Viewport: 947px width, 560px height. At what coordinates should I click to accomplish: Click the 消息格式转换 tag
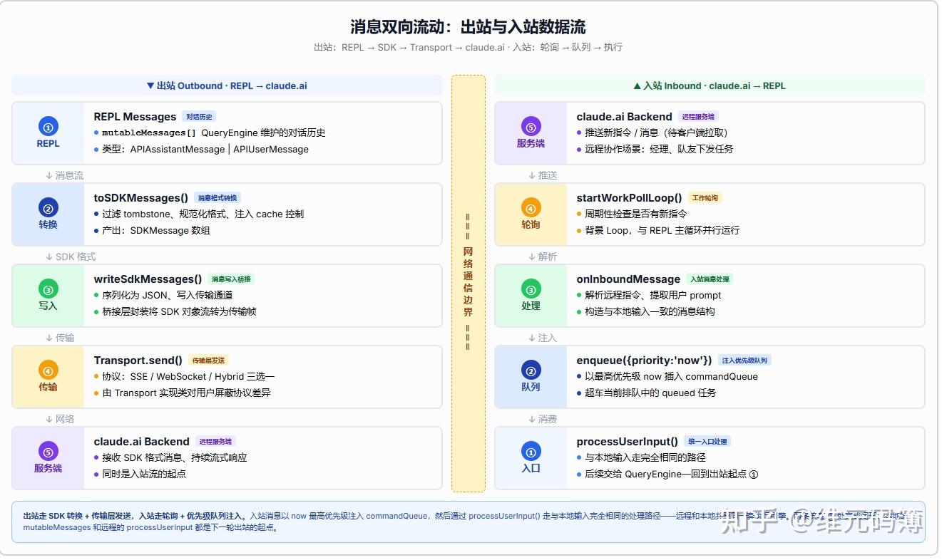click(x=218, y=198)
